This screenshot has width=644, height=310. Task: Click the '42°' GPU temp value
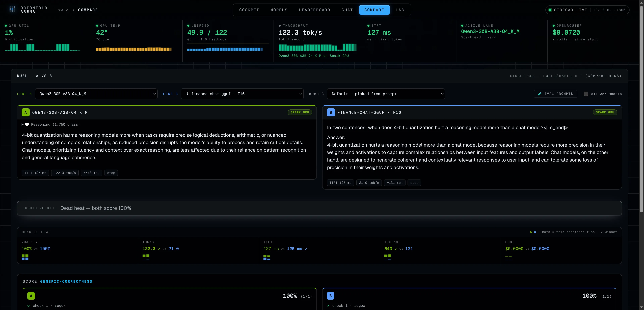point(102,33)
